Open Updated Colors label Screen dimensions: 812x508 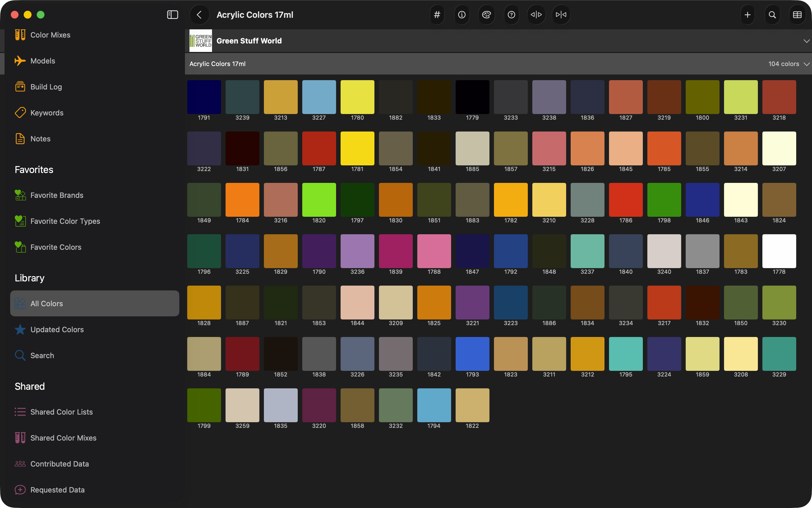[x=57, y=330]
